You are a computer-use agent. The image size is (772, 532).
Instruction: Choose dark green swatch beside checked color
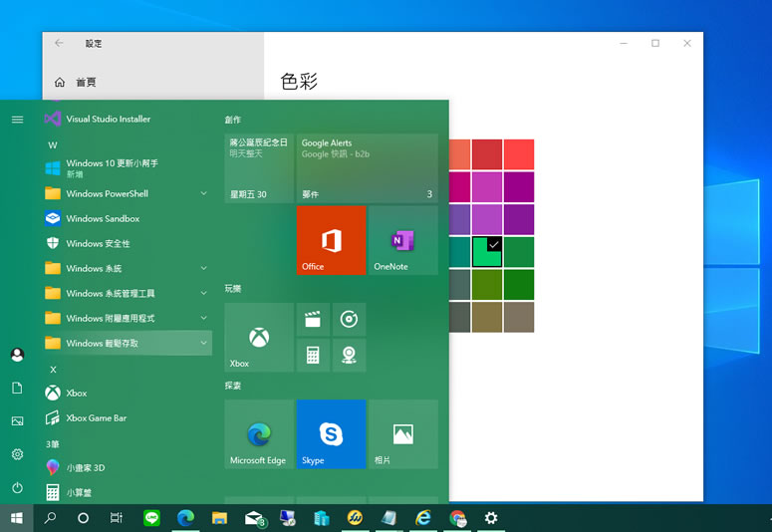(519, 252)
